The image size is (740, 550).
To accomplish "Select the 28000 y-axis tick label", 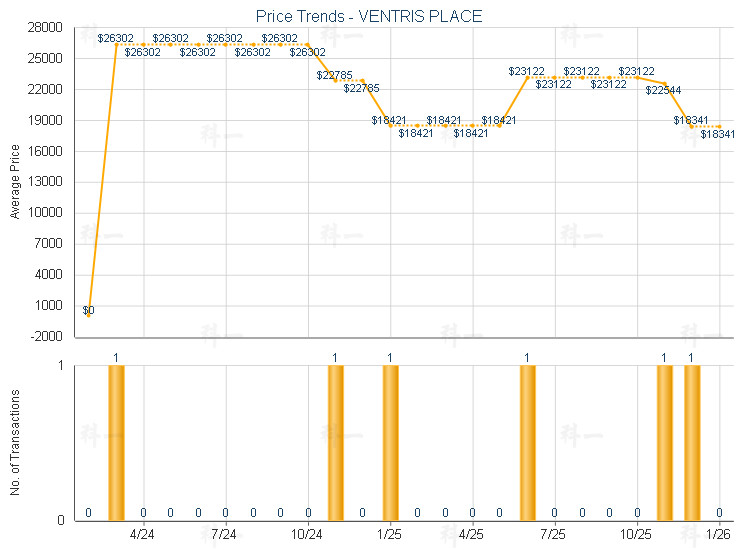I will coord(47,28).
